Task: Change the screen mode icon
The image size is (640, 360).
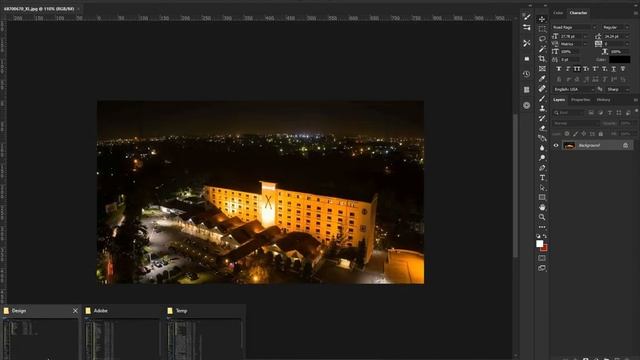Action: point(542,268)
